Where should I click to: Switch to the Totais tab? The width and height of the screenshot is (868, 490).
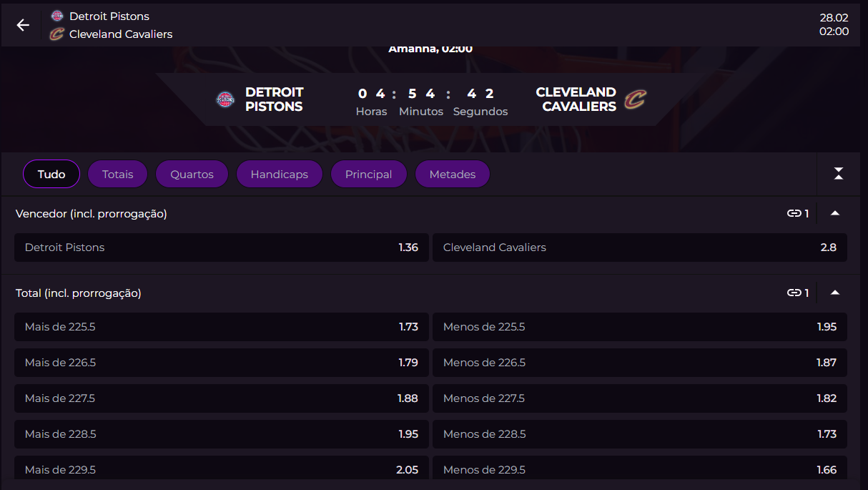click(117, 174)
